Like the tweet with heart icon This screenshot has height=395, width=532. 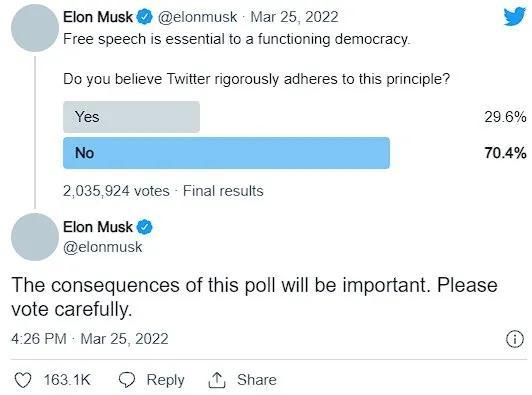click(23, 380)
